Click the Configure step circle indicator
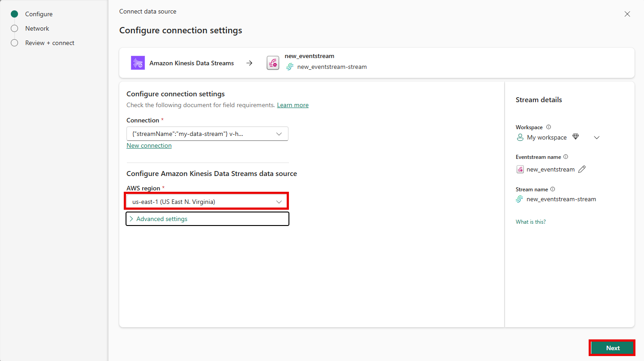The image size is (644, 361). (x=14, y=14)
